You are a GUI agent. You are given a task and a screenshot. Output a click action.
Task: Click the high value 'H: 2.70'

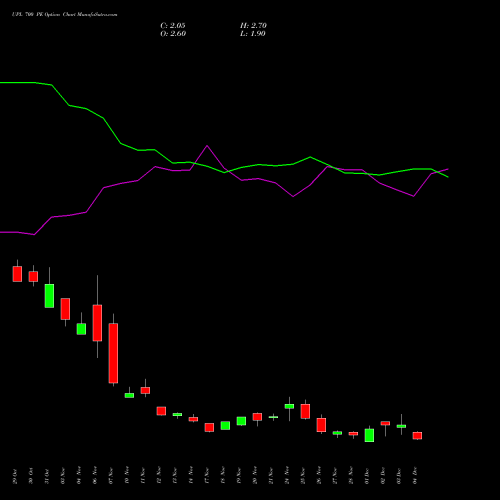(x=253, y=26)
